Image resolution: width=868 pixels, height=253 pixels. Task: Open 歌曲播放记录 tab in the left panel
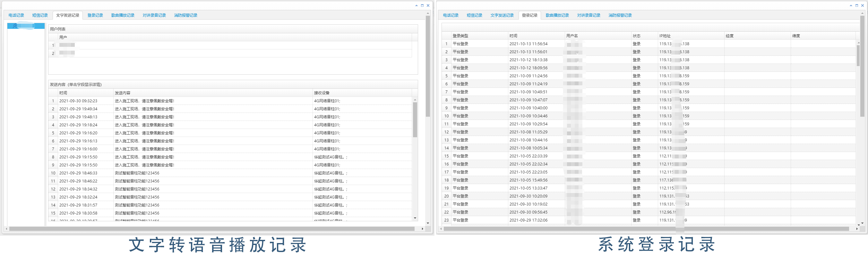coord(123,15)
